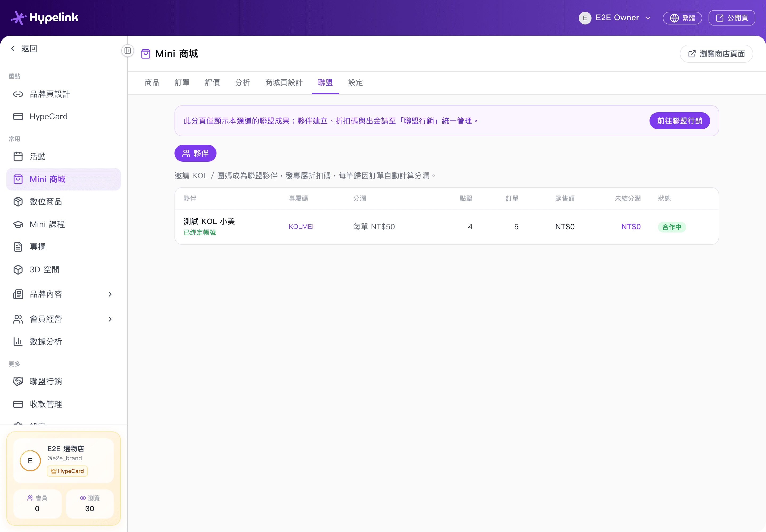
Task: Click the E avatar in header
Action: click(585, 18)
